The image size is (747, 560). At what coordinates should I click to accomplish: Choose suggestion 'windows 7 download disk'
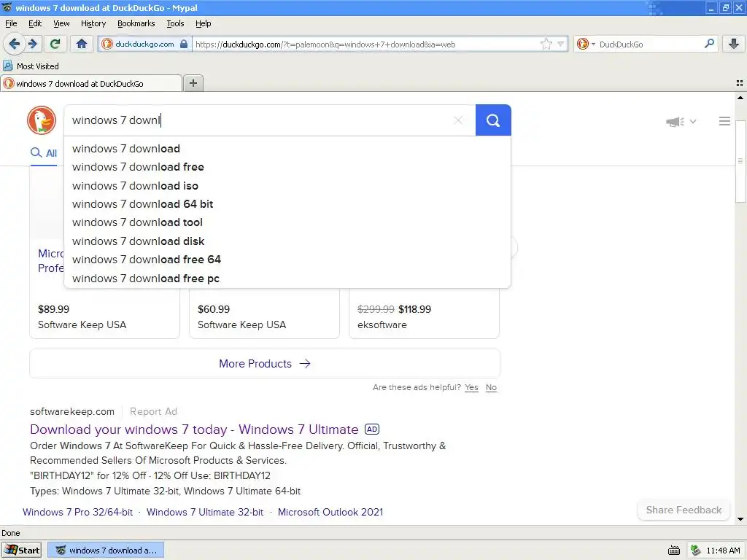point(287,241)
